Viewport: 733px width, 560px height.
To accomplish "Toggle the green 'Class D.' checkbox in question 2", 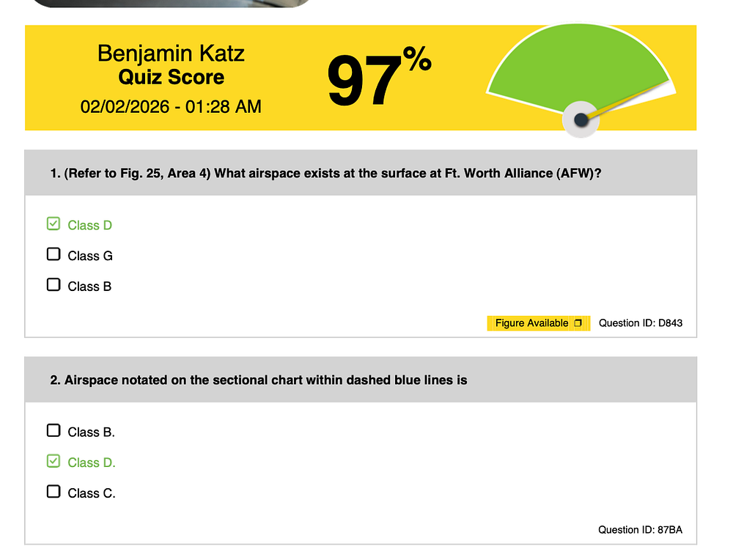I will pyautogui.click(x=54, y=461).
